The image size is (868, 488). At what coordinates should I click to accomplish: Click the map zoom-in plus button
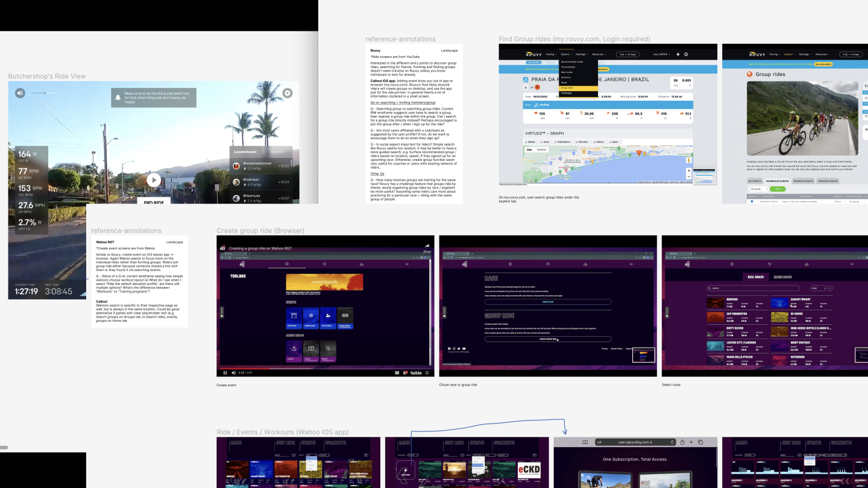coord(688,170)
